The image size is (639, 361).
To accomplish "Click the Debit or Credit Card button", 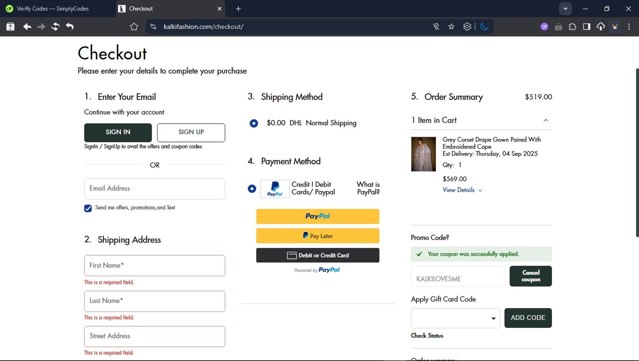I will pos(317,255).
